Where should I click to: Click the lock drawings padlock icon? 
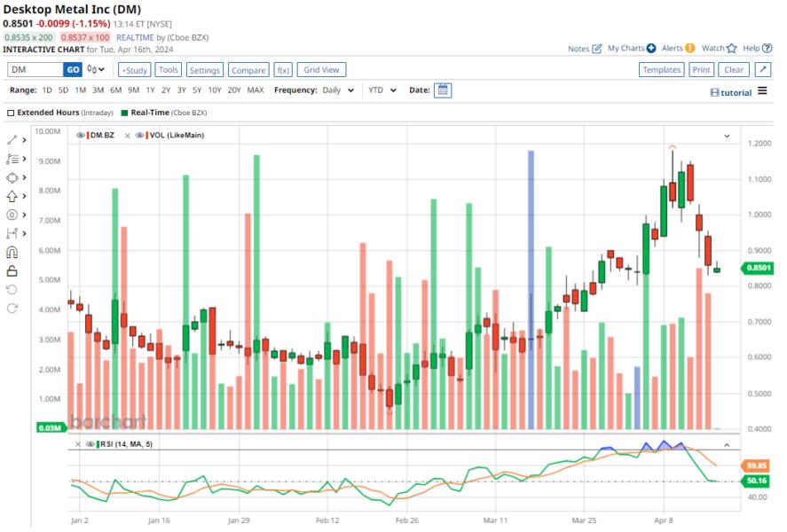(x=12, y=270)
